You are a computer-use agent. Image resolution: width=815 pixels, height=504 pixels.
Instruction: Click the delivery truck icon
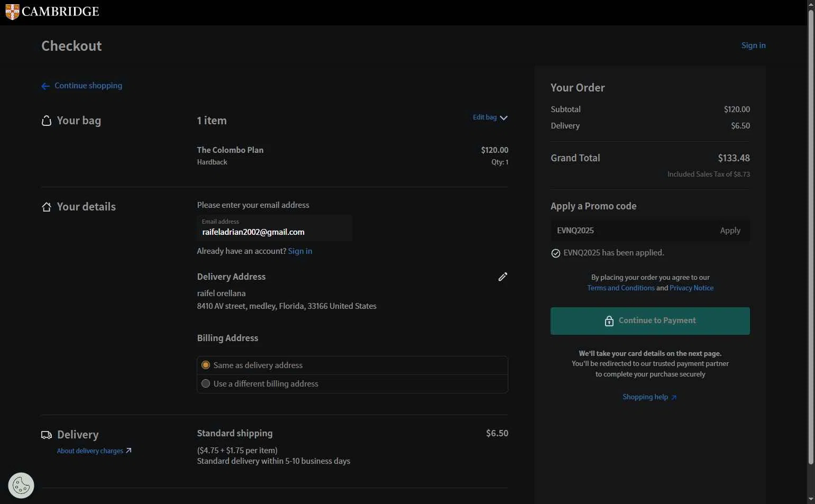click(x=47, y=435)
